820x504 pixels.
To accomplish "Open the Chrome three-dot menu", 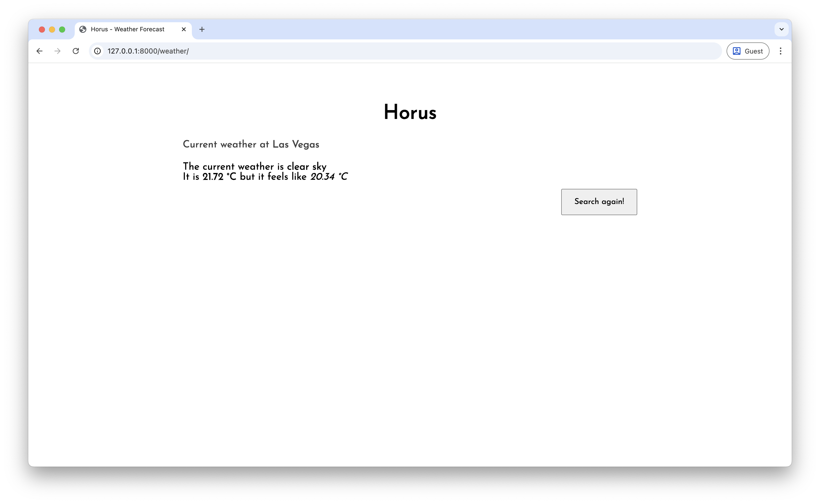I will click(780, 51).
